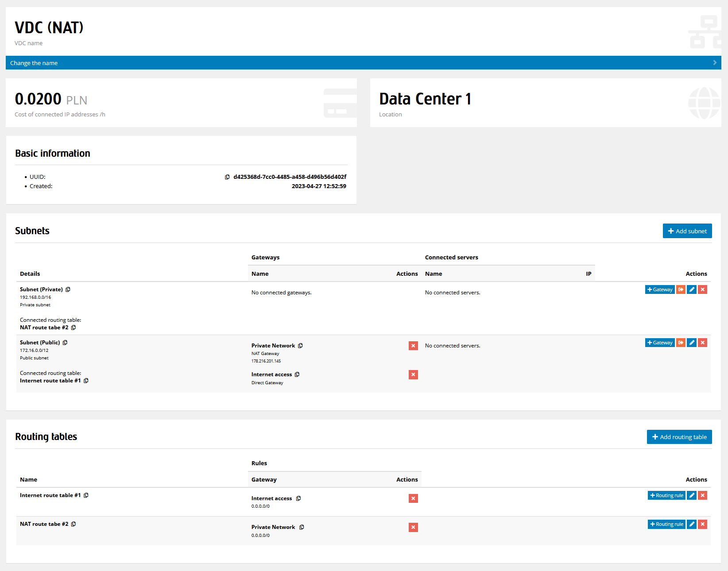This screenshot has width=728, height=571.
Task: Remove Private Network gateway from Subnet (Public)
Action: pyautogui.click(x=413, y=346)
